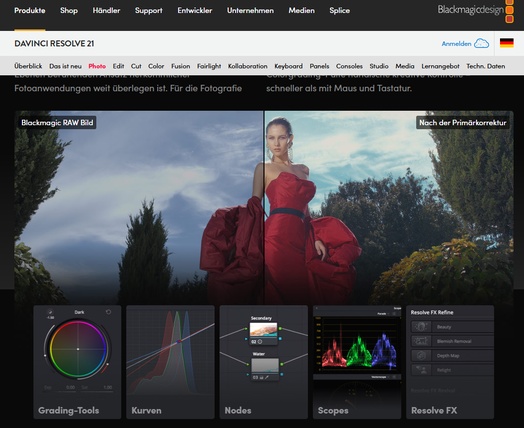Click the Water node thumbnail

click(x=265, y=366)
